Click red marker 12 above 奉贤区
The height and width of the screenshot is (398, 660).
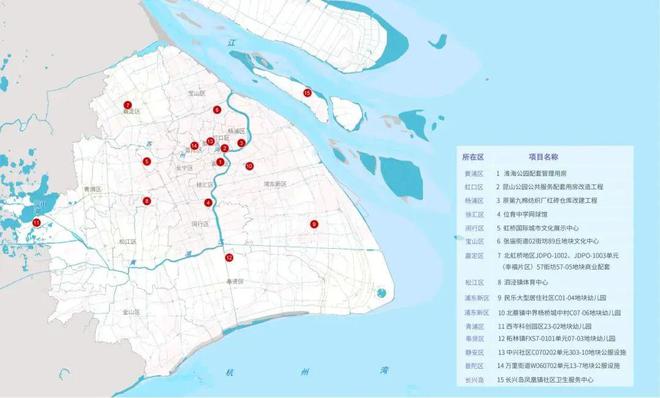[x=229, y=257]
